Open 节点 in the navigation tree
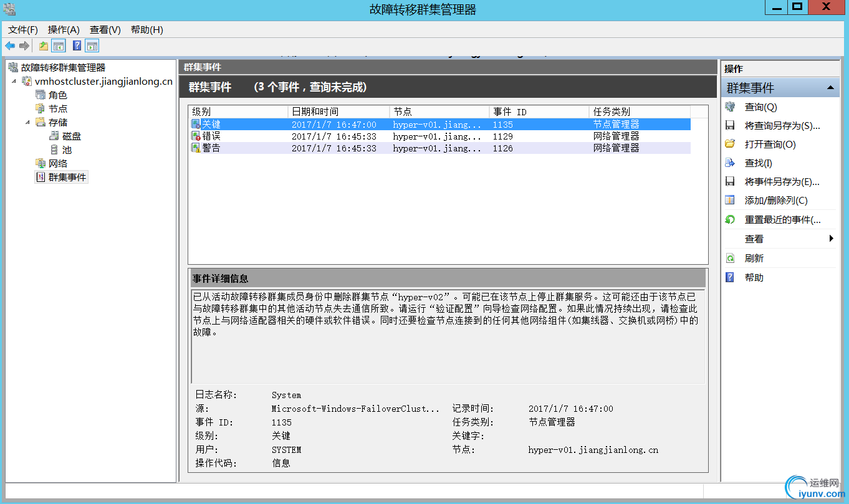 [x=57, y=109]
